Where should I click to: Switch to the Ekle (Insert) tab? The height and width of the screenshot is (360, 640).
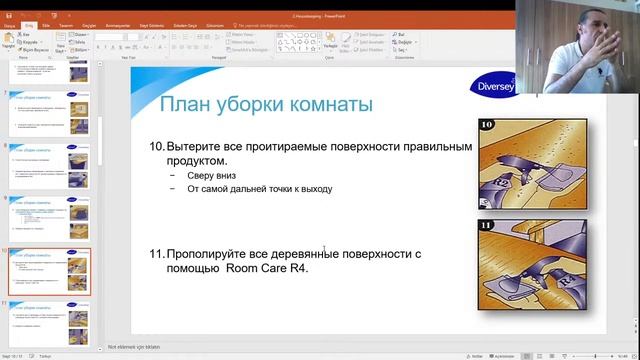click(46, 25)
